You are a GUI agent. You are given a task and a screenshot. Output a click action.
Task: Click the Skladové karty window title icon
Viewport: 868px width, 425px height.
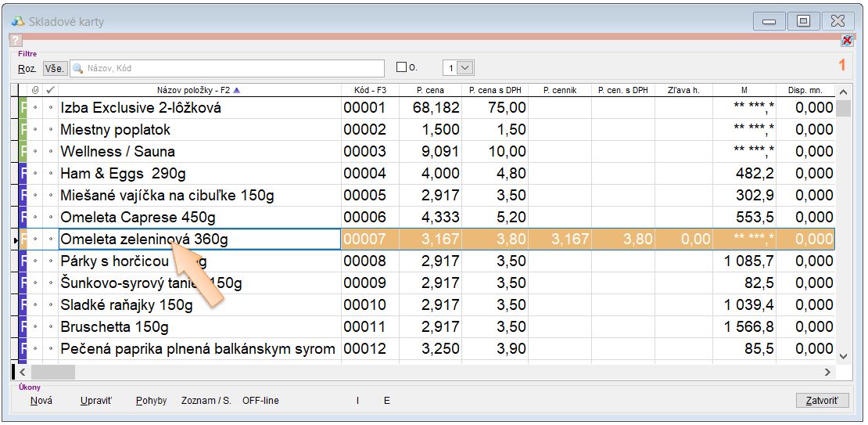[x=18, y=21]
